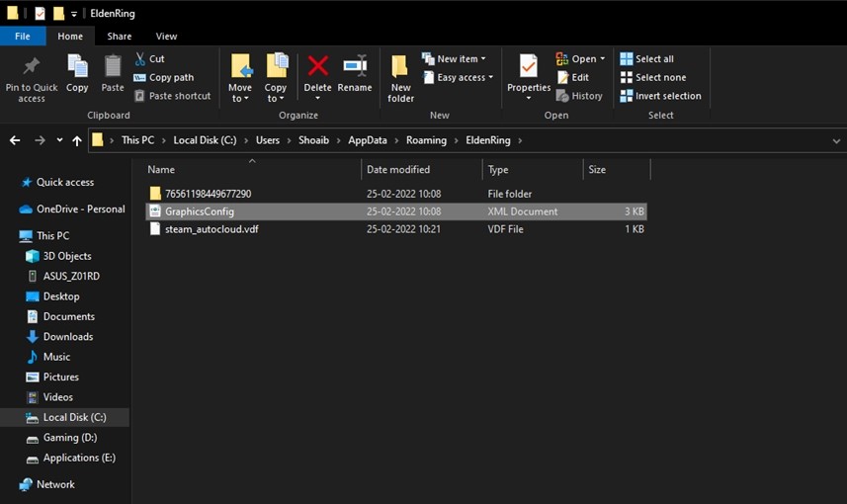Click Select none in the ribbon
Image resolution: width=847 pixels, height=504 pixels.
pyautogui.click(x=653, y=77)
